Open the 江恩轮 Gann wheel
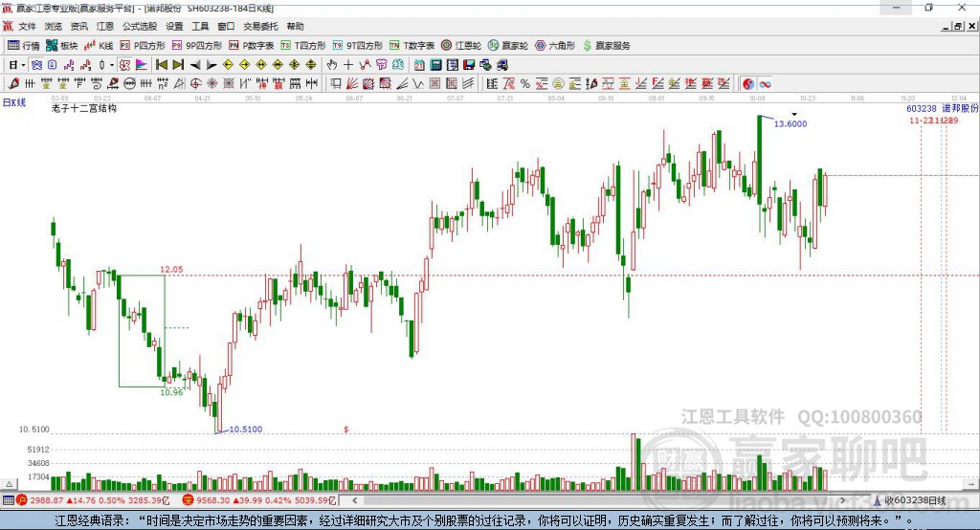 461,46
